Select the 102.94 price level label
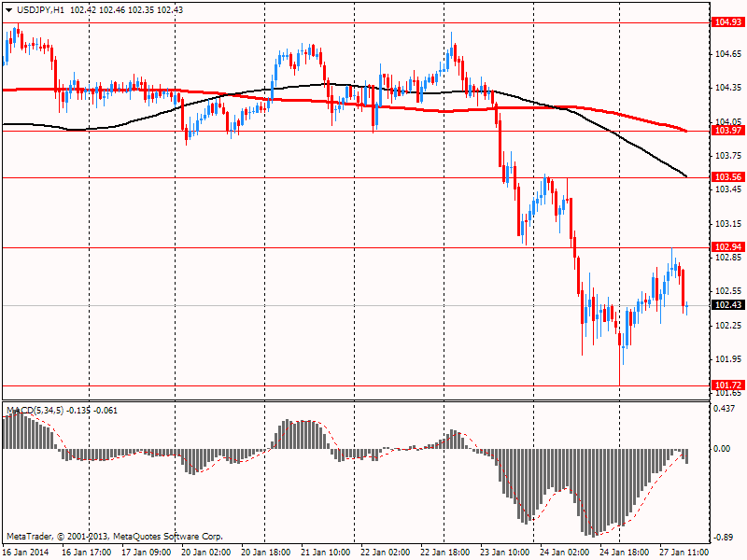Viewport: 747px width, 560px height. (x=728, y=246)
